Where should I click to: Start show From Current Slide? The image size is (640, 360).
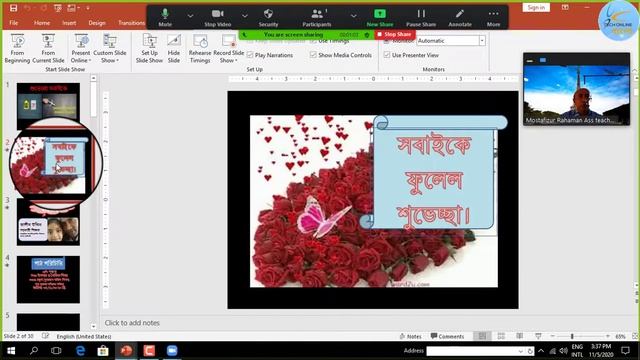(48, 48)
